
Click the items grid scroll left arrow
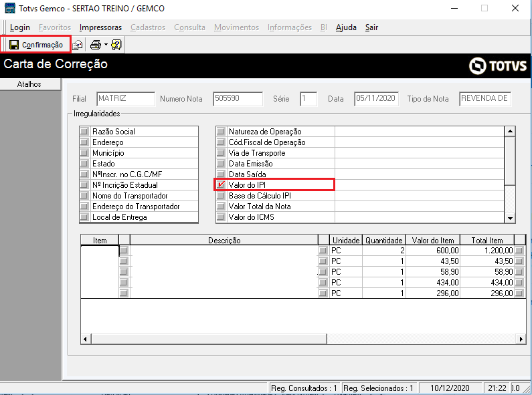point(86,339)
